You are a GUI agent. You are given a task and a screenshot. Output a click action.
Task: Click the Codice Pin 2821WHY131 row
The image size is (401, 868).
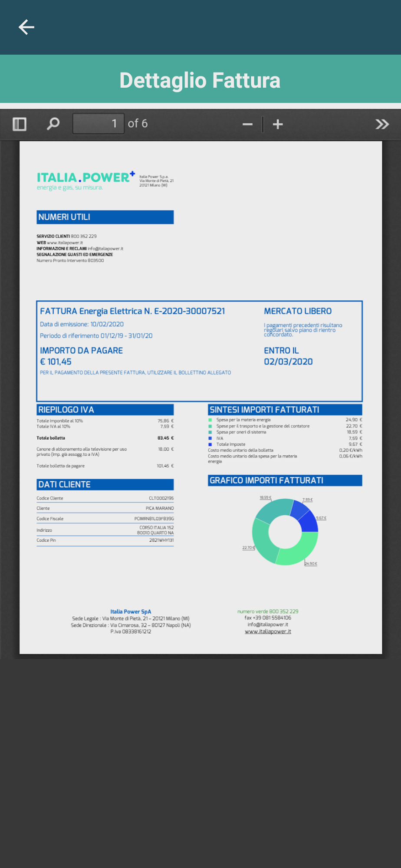[x=105, y=540]
